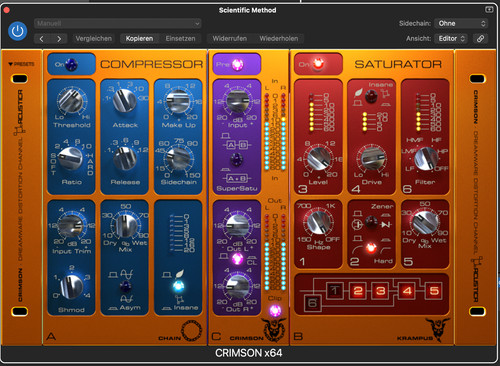Image resolution: width=500 pixels, height=366 pixels.
Task: Click routing block 3 in signal chain
Action: [381, 291]
